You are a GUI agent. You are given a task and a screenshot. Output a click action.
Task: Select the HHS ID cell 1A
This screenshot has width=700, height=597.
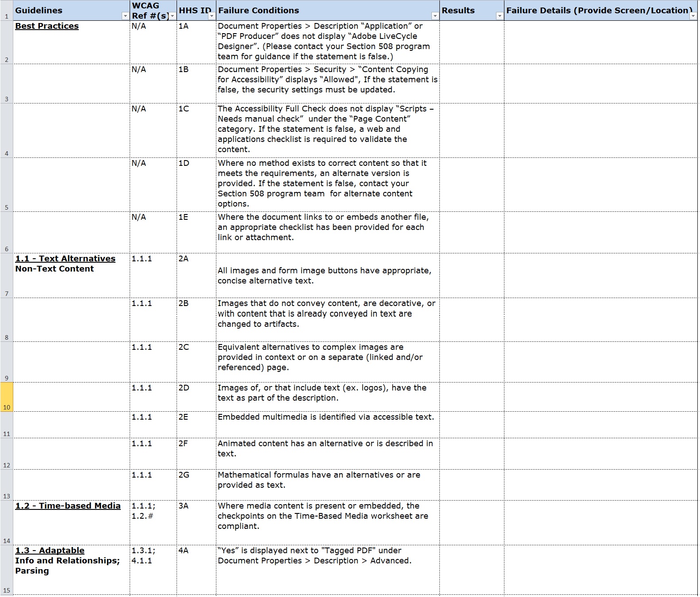click(196, 42)
